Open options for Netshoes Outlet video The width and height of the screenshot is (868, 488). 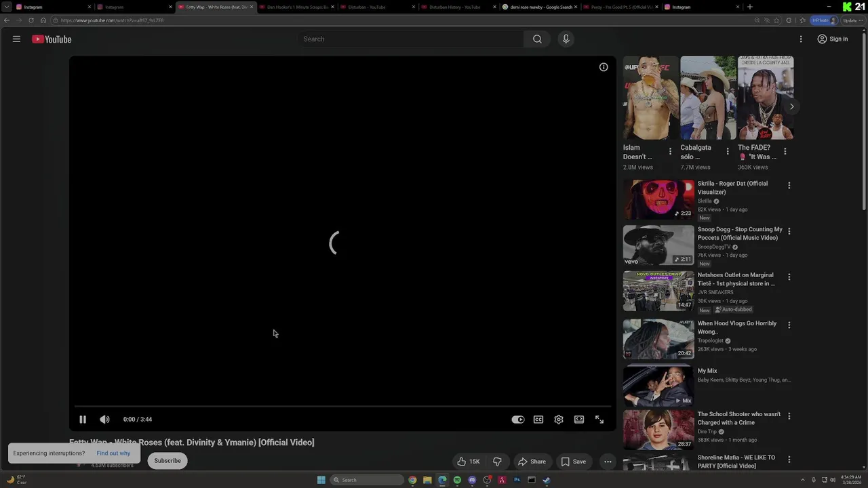(789, 277)
